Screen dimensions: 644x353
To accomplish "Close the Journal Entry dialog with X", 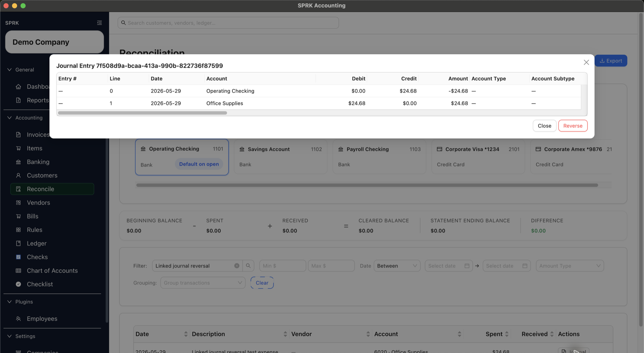I will (x=586, y=63).
